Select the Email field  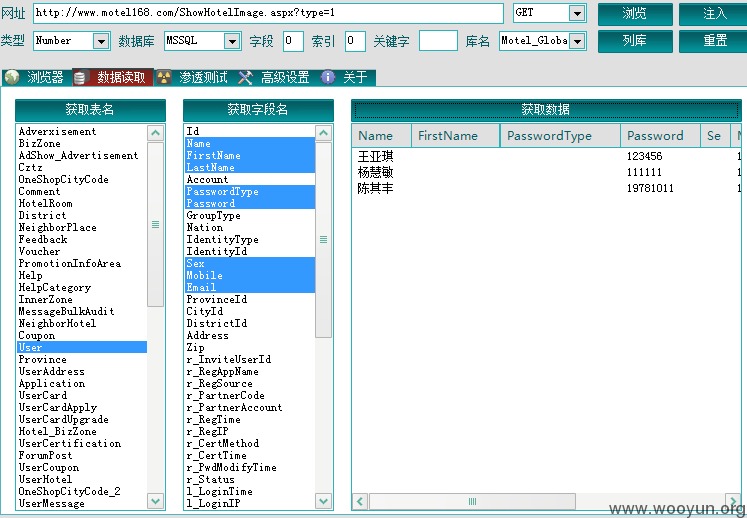point(250,287)
